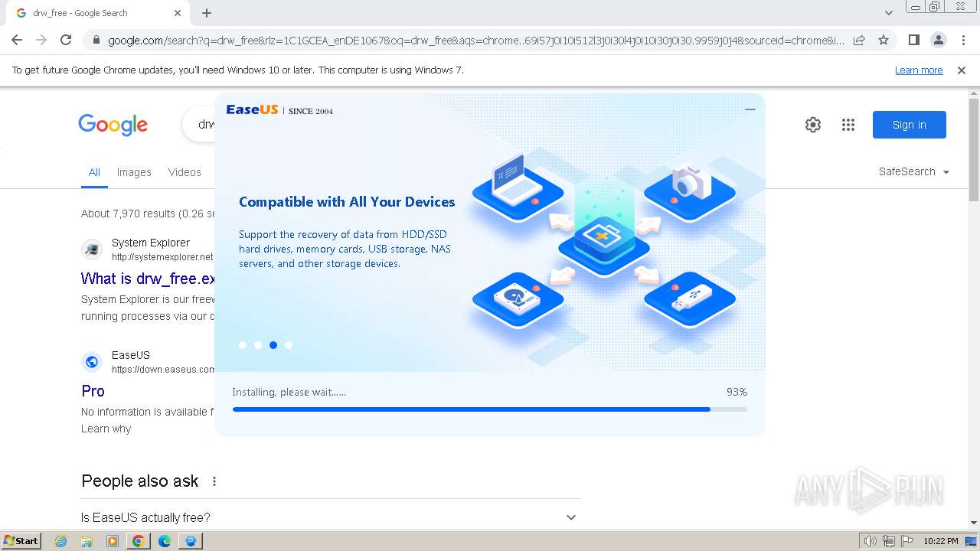Click the forward navigation arrow
Viewport: 980px width, 551px height.
click(x=41, y=40)
